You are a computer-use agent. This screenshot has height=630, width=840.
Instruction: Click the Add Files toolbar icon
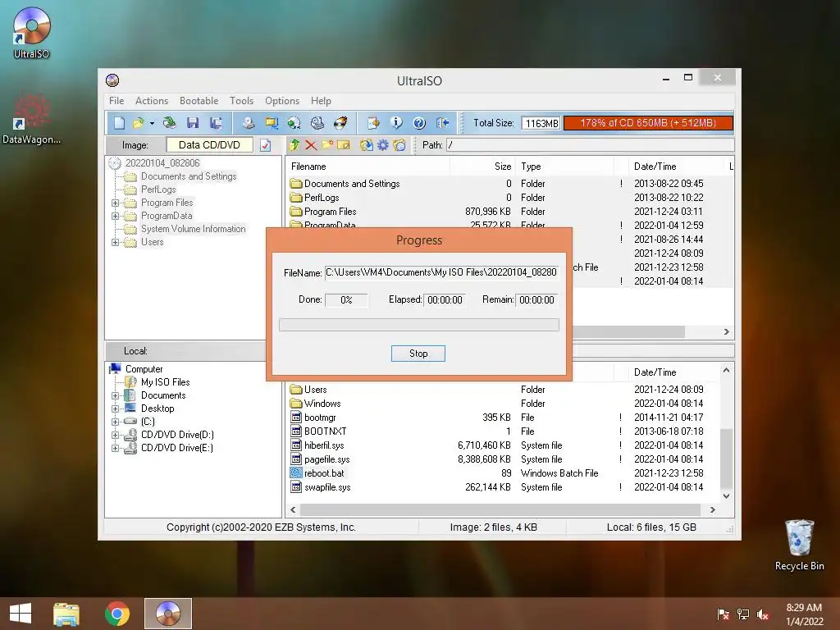(x=373, y=123)
